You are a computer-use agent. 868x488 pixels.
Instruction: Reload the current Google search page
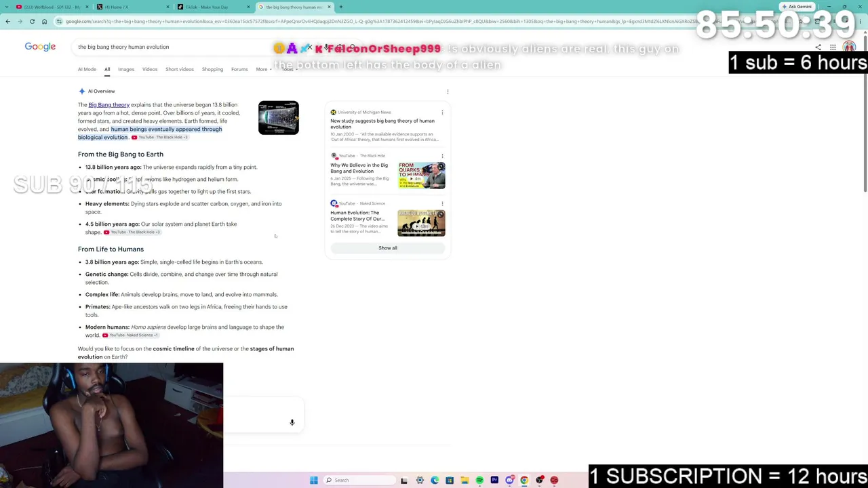point(32,22)
